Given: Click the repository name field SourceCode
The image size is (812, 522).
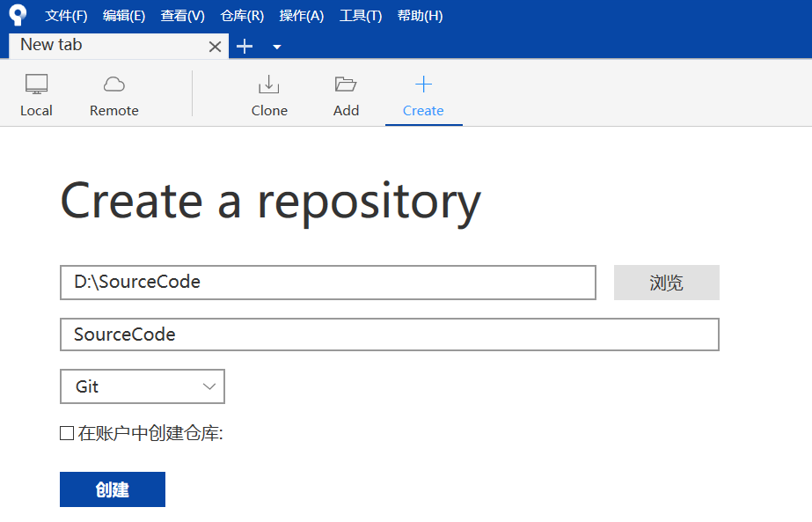Looking at the screenshot, I should [x=389, y=335].
